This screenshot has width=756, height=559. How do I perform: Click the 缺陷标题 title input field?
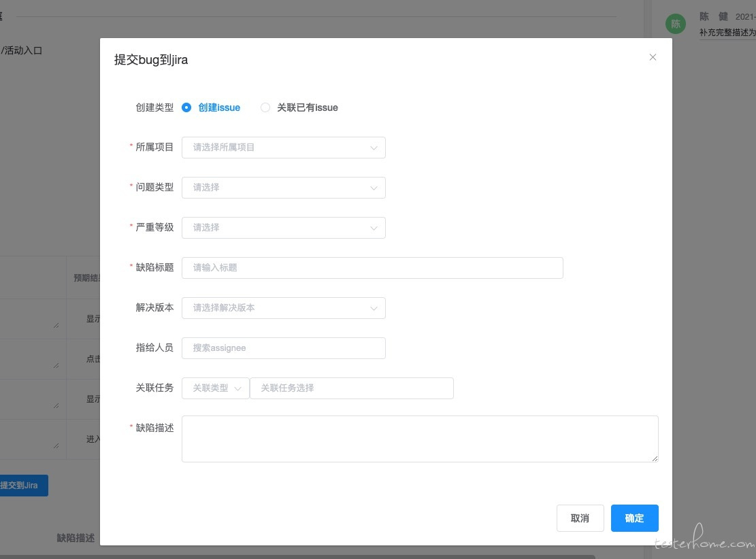pos(372,267)
